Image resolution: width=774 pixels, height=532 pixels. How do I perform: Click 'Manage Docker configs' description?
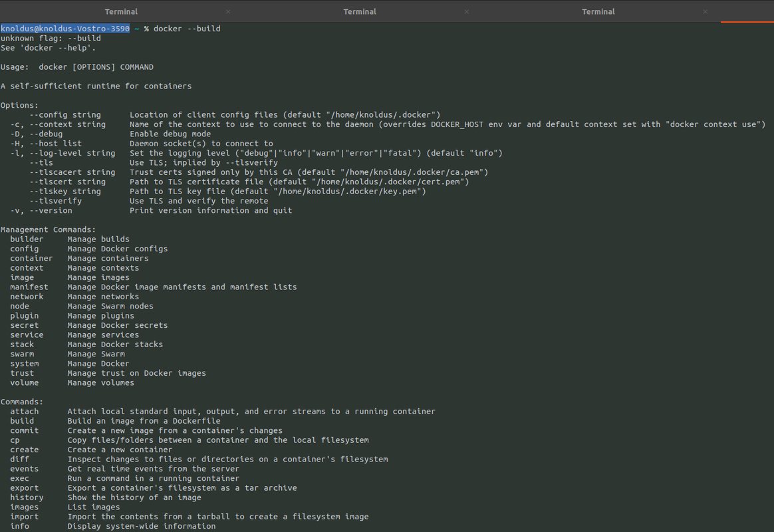pos(118,249)
